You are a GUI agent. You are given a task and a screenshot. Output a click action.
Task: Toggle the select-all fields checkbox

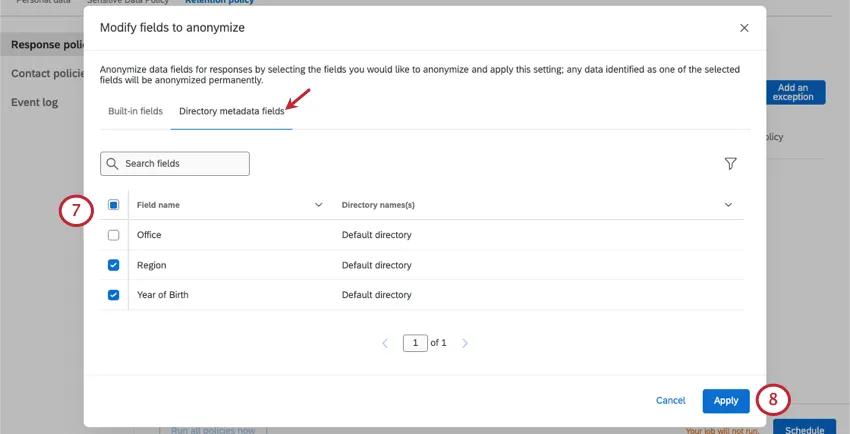point(114,205)
